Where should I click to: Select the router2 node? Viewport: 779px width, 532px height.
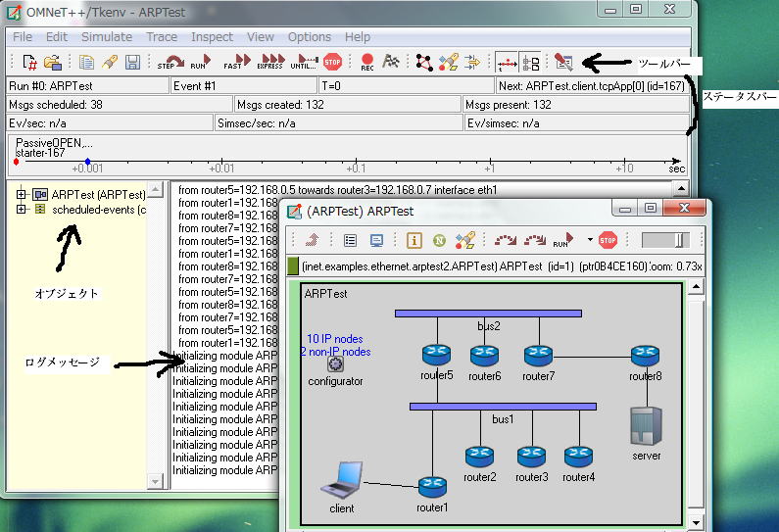point(479,457)
